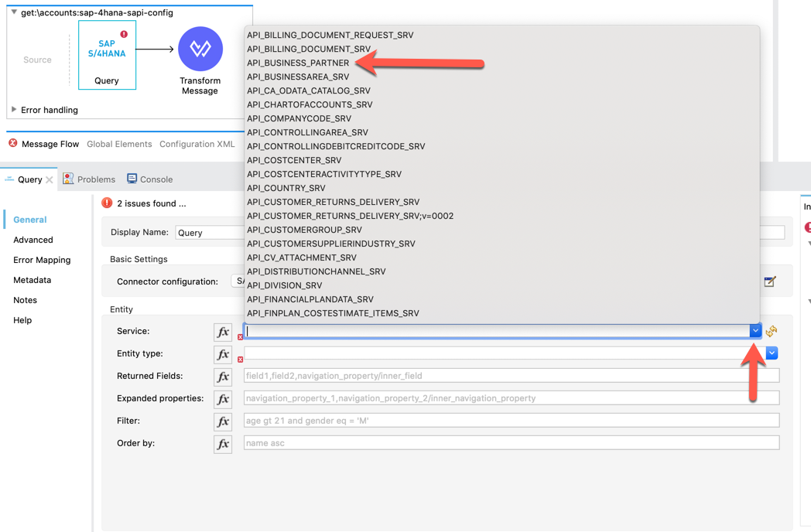
Task: Click the fx button beside Filter
Action: 223,422
